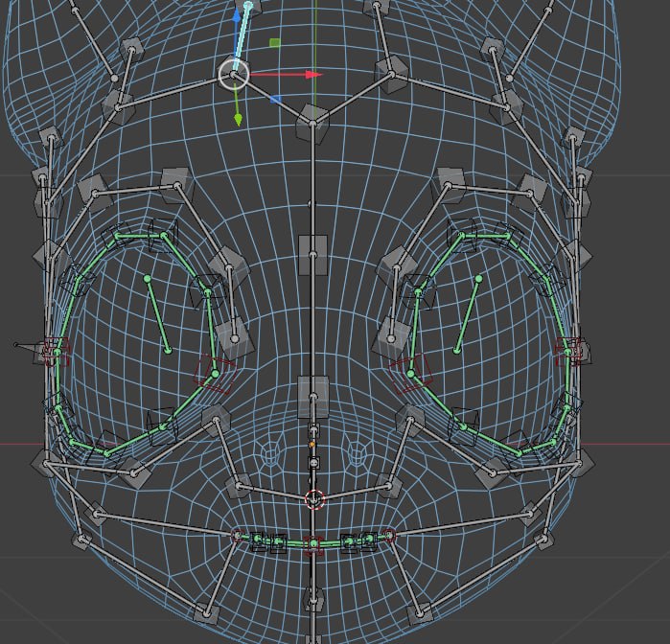Click the central forehead joint where the brow bones meet
Image resolution: width=670 pixels, height=644 pixels.
(x=312, y=124)
